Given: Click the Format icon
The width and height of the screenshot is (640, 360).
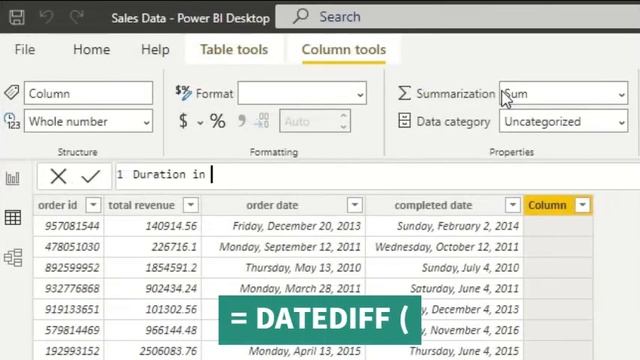Looking at the screenshot, I should point(183,93).
